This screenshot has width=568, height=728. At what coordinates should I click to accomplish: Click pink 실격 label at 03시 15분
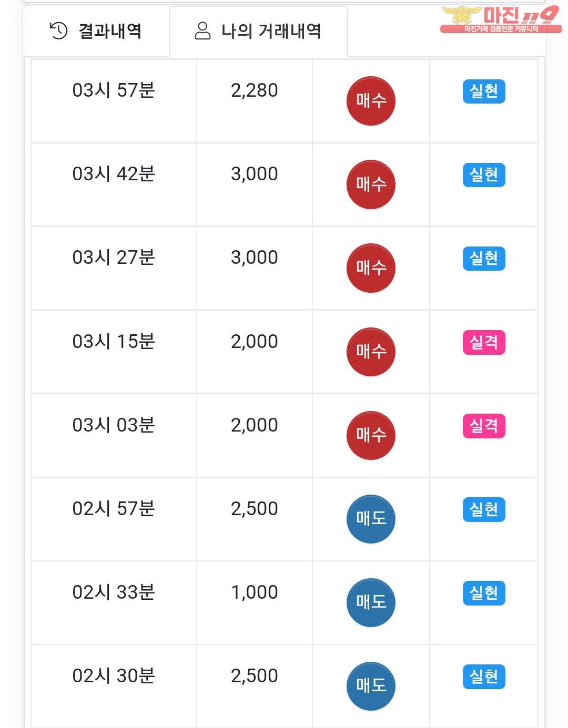pos(484,342)
